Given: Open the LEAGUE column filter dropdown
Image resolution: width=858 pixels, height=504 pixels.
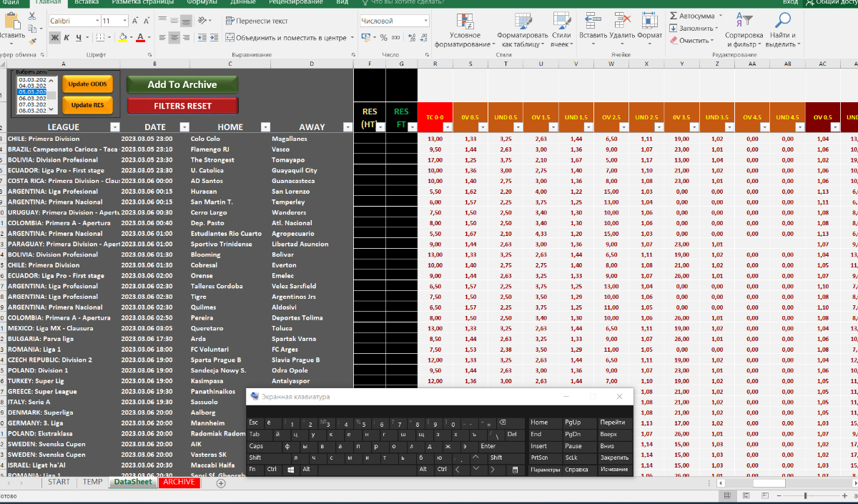Looking at the screenshot, I should coord(114,127).
